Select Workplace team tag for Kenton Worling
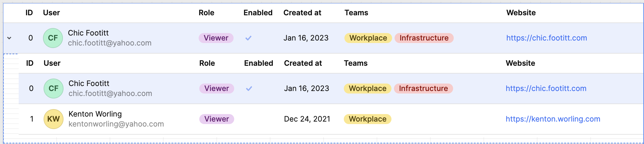The height and width of the screenshot is (144, 644). point(367,119)
